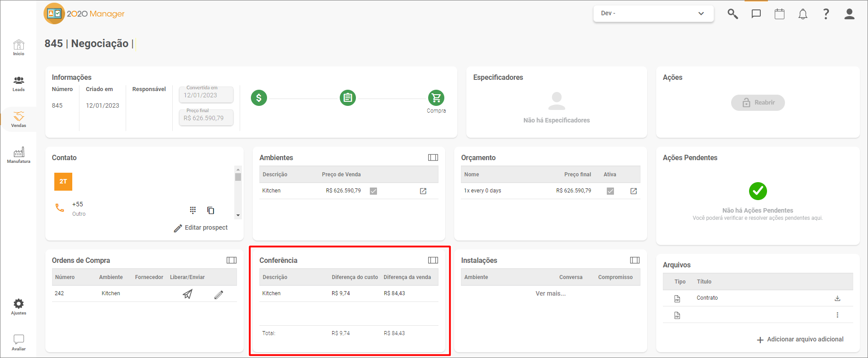Image resolution: width=868 pixels, height=358 pixels.
Task: Click R$ 626.590,79 in Orçamento row
Action: [574, 191]
